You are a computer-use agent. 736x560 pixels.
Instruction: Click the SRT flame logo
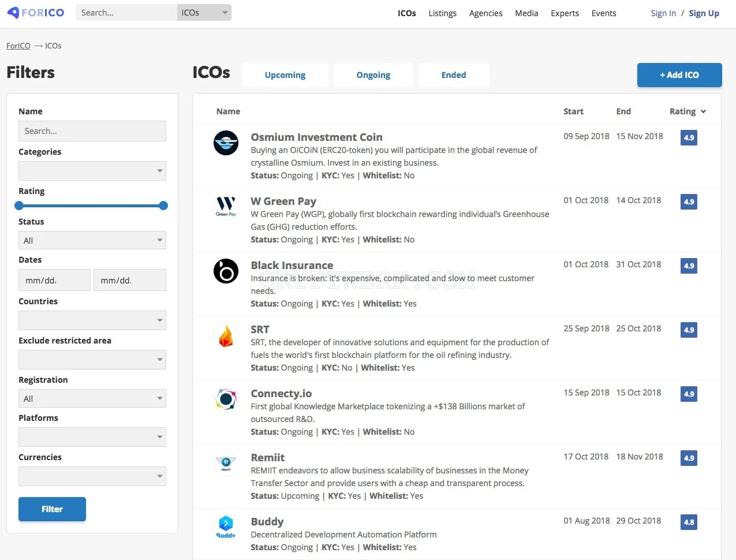(x=226, y=335)
